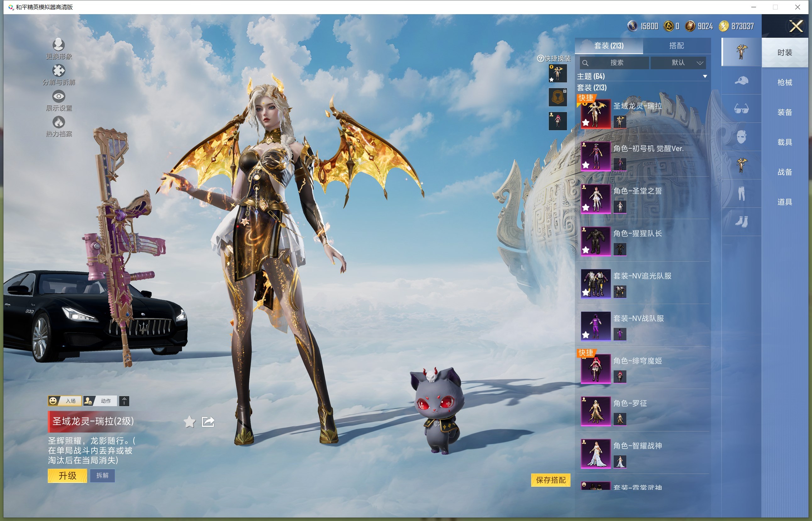Open the 枪械 menu

tap(785, 82)
